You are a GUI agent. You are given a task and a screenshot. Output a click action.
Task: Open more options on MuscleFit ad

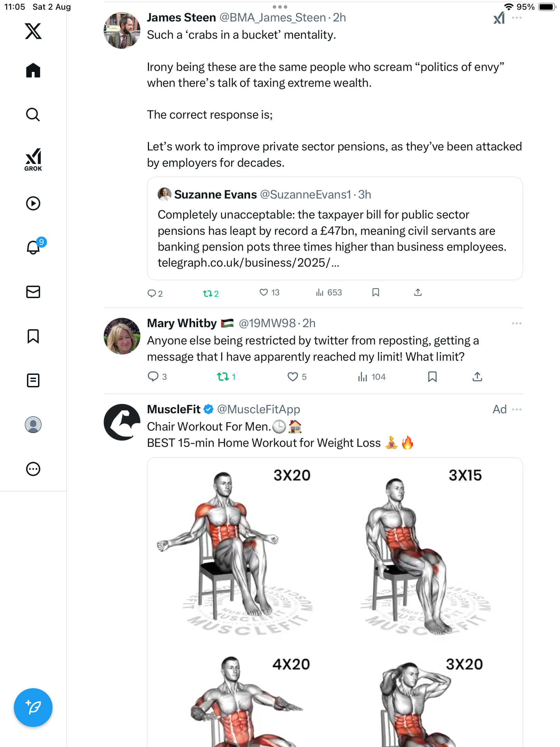[516, 409]
